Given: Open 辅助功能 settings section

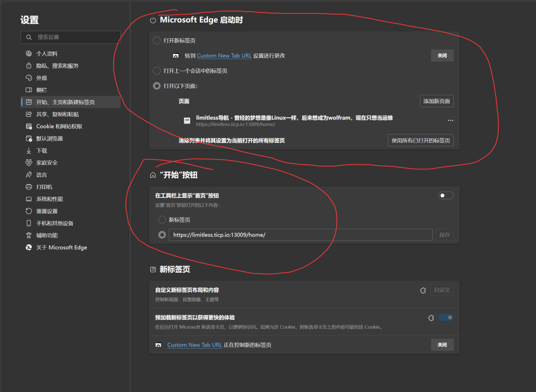Looking at the screenshot, I should click(x=71, y=236).
